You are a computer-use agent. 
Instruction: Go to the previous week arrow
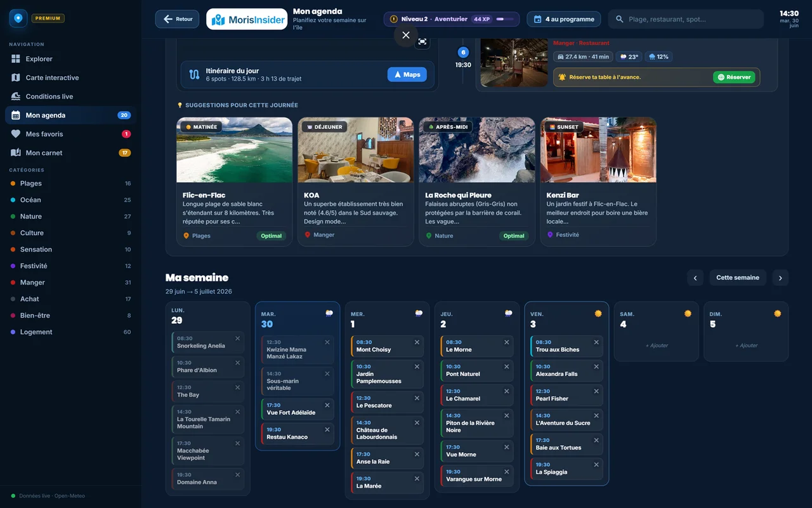[x=695, y=277]
